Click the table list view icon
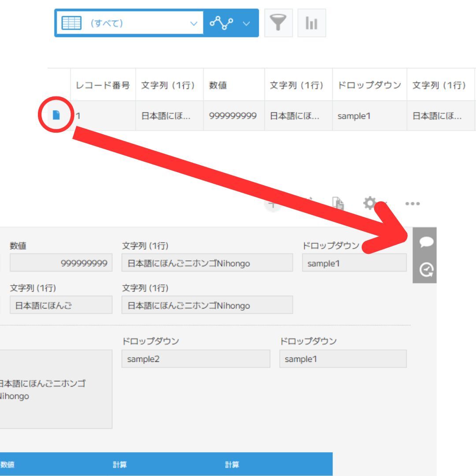 pos(71,23)
